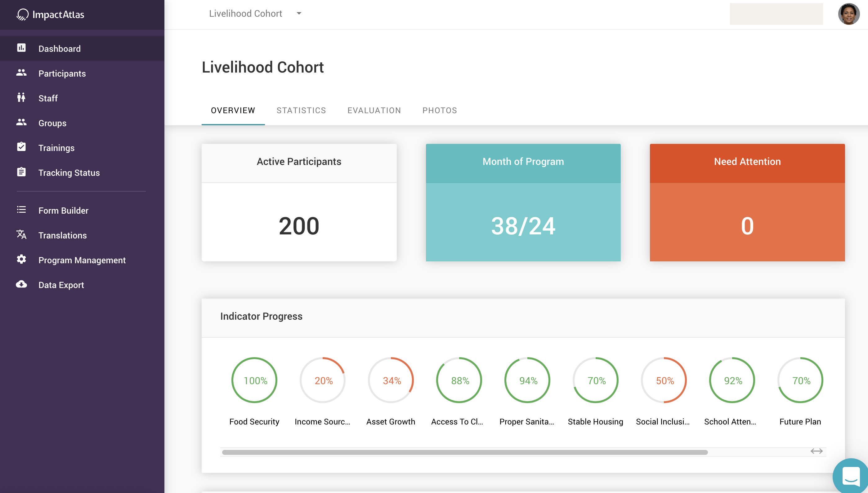Screen dimensions: 868x493
Task: Click the Program Management gear icon
Action: [21, 259]
